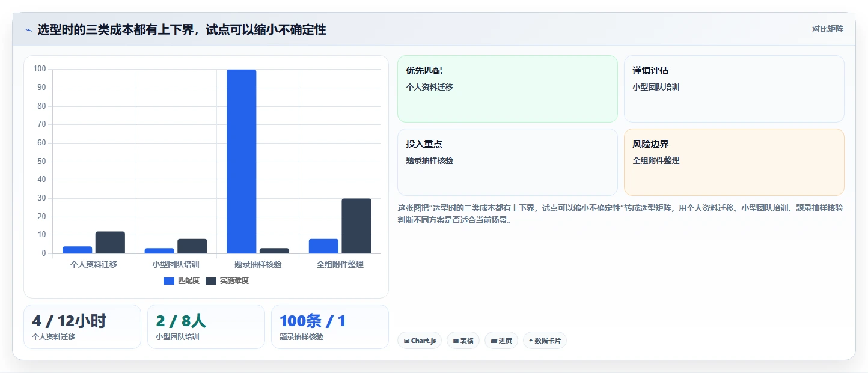This screenshot has width=868, height=373.
Task: Click the 题录抽样核验 x-axis label
Action: [258, 264]
